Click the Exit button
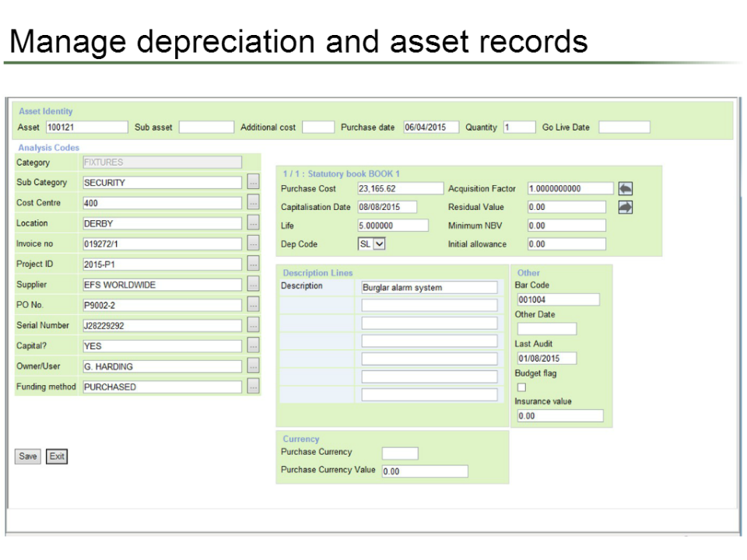 tap(57, 457)
